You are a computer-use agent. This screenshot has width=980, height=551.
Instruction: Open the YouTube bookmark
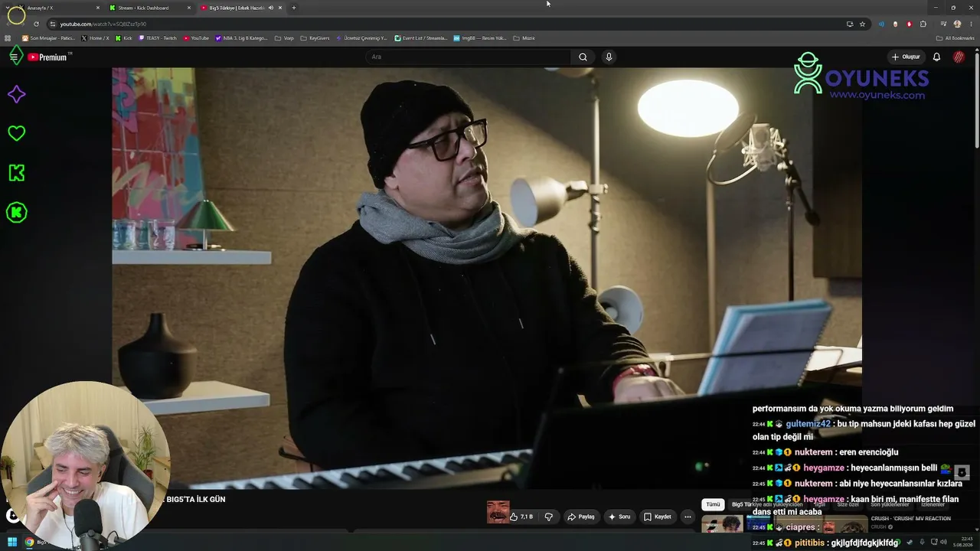196,37
